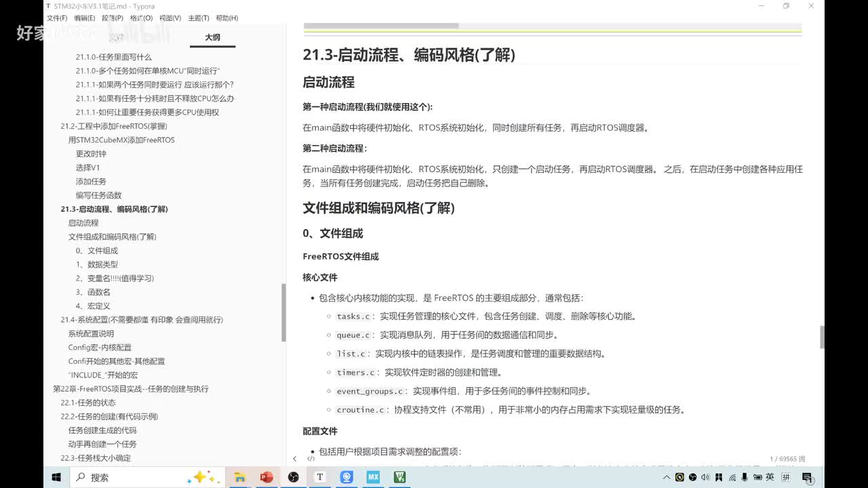Screen dimensions: 868x488
Task: Open the 帮助(H) menu
Action: [226, 18]
